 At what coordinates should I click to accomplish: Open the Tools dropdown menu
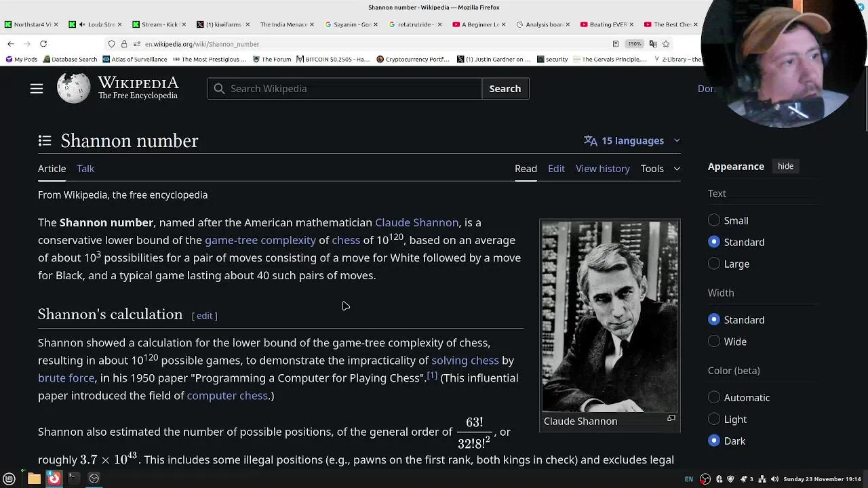660,169
